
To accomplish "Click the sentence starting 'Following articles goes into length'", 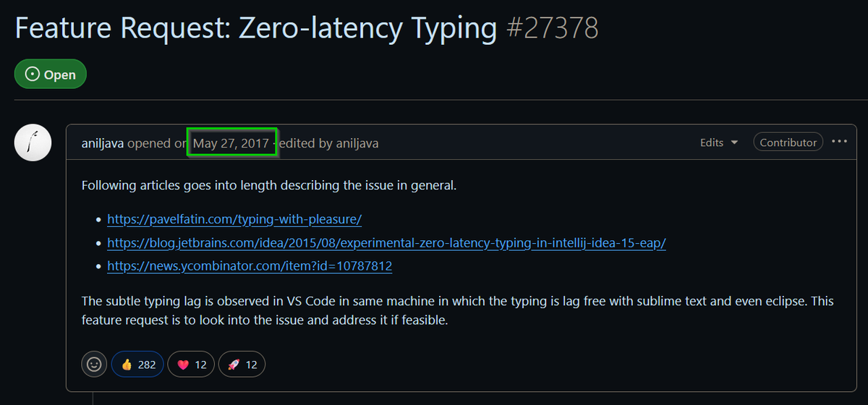I will click(269, 185).
